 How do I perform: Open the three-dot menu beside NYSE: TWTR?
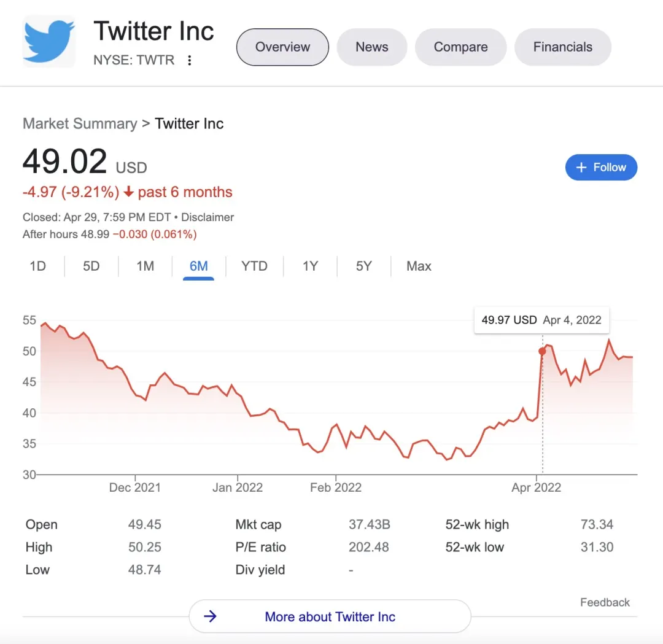point(190,60)
